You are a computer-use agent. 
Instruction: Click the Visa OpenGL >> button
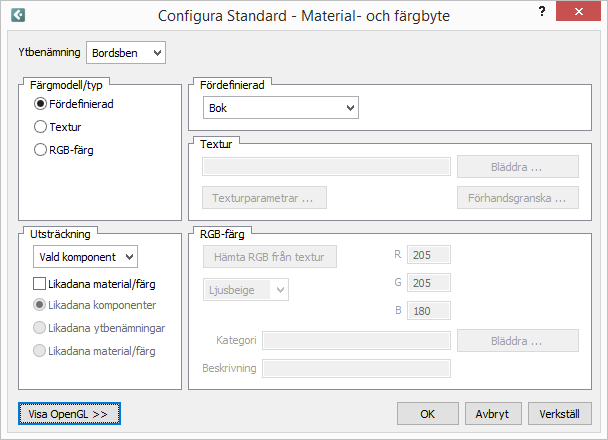(68, 413)
